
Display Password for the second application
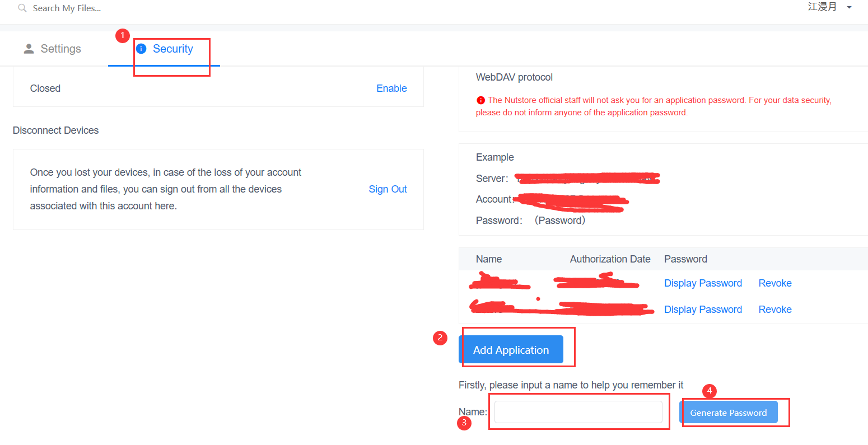click(x=703, y=310)
